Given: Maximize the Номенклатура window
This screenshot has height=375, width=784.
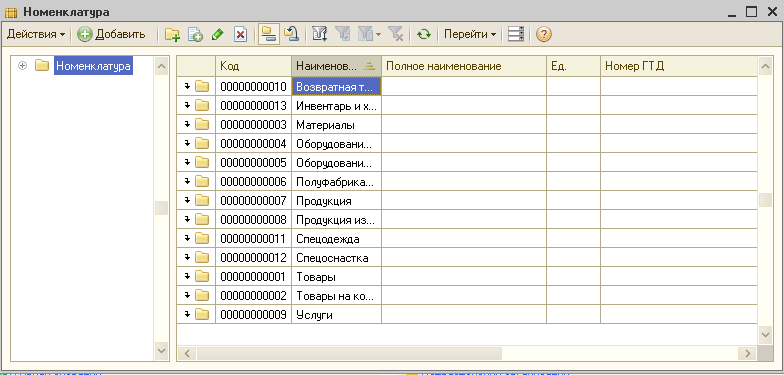Looking at the screenshot, I should click(x=752, y=12).
